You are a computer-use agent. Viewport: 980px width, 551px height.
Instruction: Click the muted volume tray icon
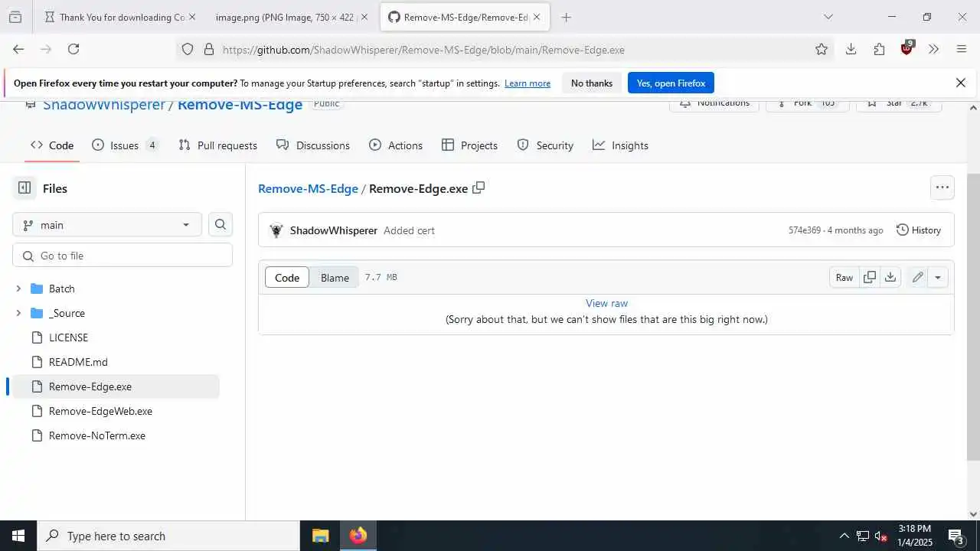coord(881,536)
